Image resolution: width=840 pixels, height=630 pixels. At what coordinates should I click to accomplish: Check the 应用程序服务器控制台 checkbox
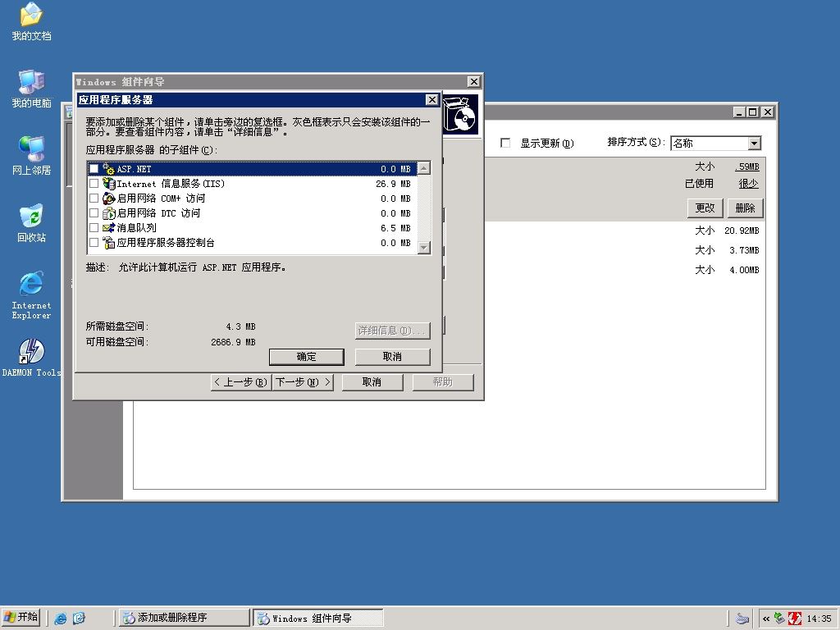[94, 243]
